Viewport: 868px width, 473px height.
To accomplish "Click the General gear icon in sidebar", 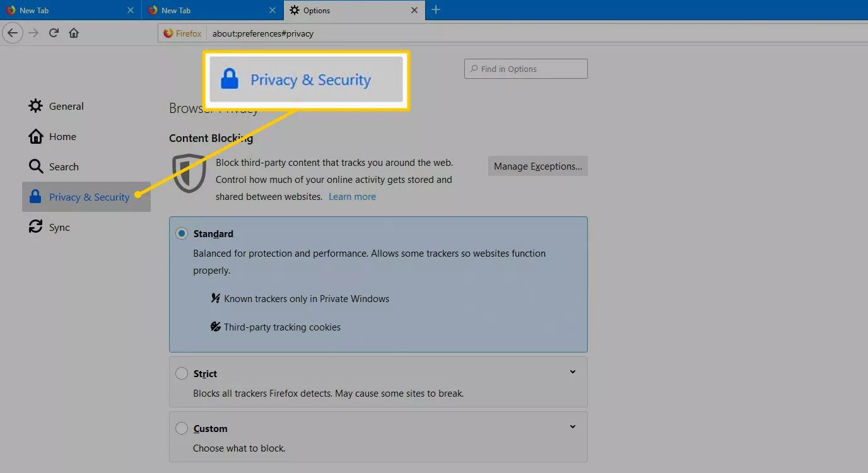I will [35, 106].
